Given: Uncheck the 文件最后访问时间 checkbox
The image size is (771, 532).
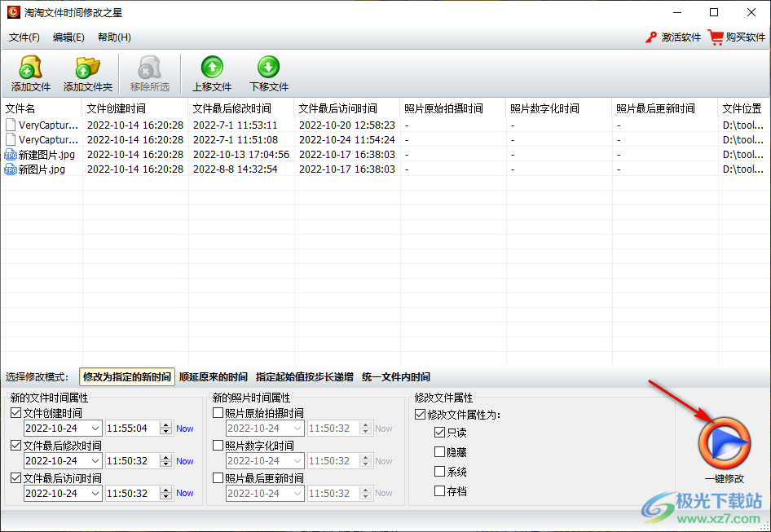Looking at the screenshot, I should (x=15, y=478).
